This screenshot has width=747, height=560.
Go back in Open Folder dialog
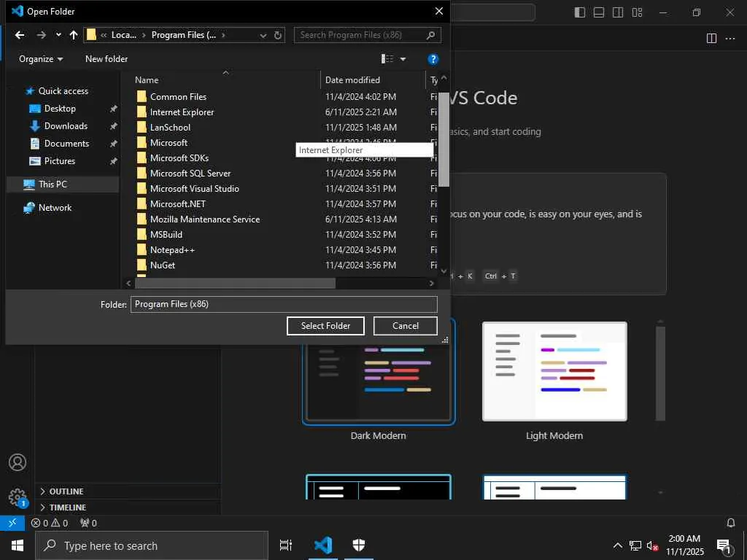[20, 35]
